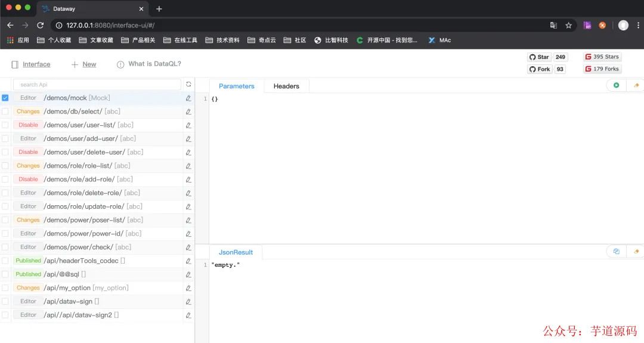Select the JsonResult tab
The width and height of the screenshot is (644, 343).
click(x=236, y=252)
